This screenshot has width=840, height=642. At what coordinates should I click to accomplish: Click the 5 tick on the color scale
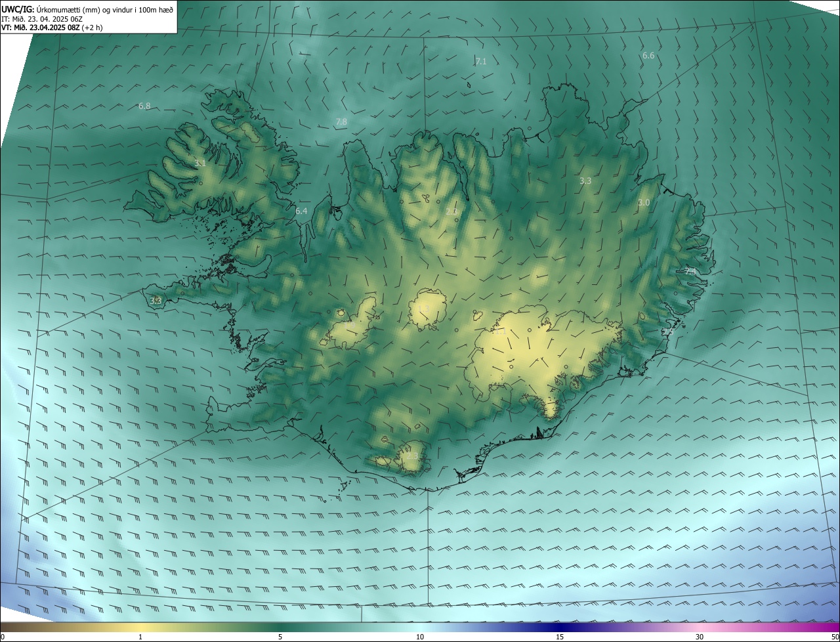pyautogui.click(x=280, y=637)
